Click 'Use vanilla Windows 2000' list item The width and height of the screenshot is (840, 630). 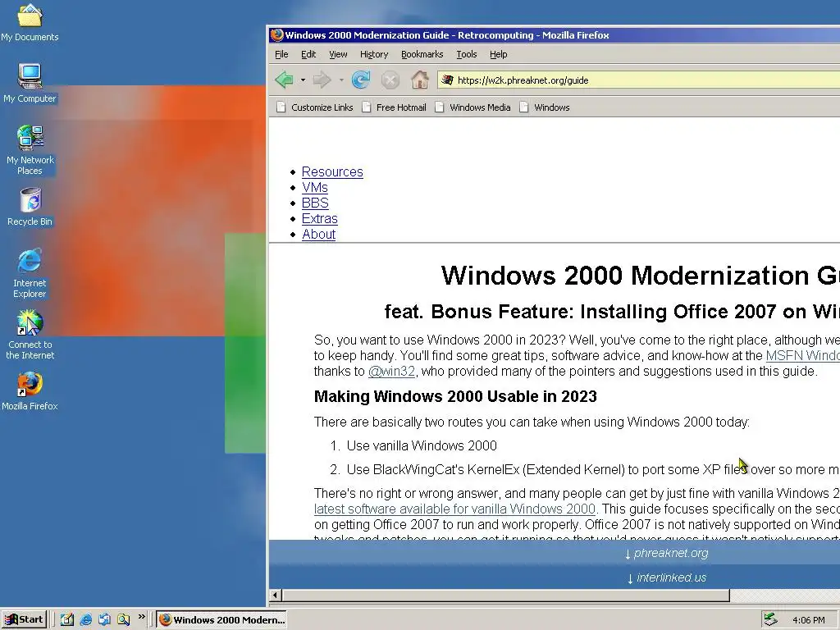coord(422,445)
